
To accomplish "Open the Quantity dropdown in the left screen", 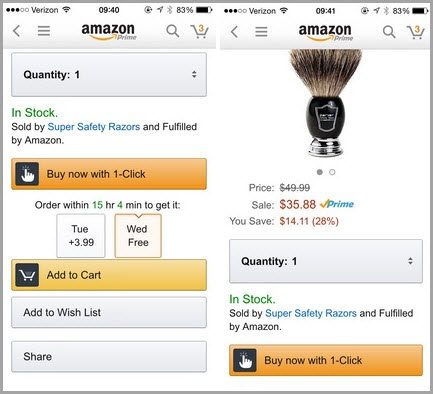I will click(109, 75).
